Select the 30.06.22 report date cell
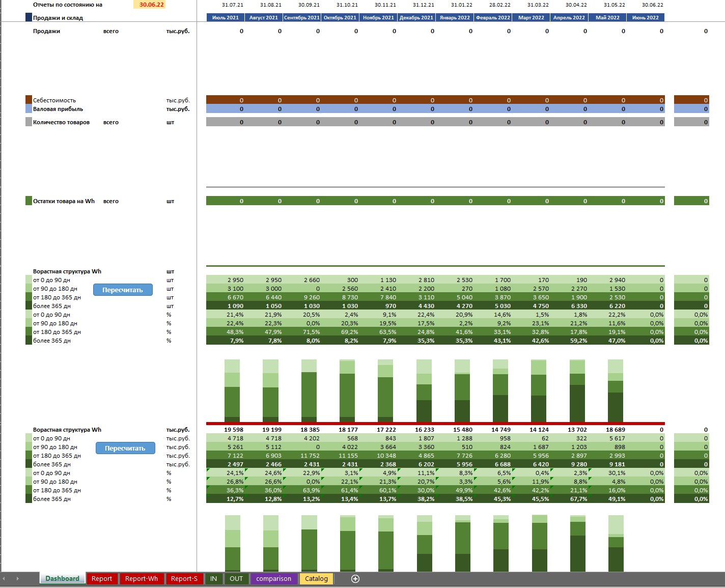This screenshot has width=725, height=588. [x=150, y=5]
